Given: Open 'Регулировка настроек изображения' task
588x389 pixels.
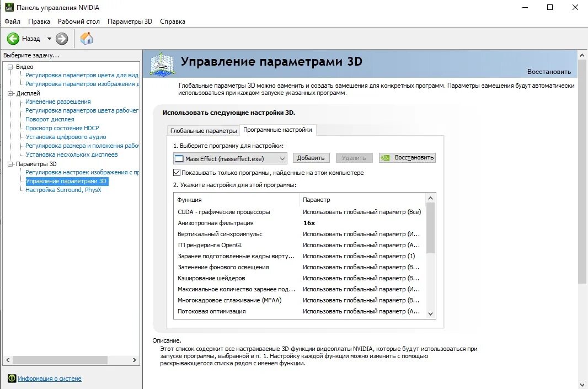Looking at the screenshot, I should pyautogui.click(x=82, y=172).
